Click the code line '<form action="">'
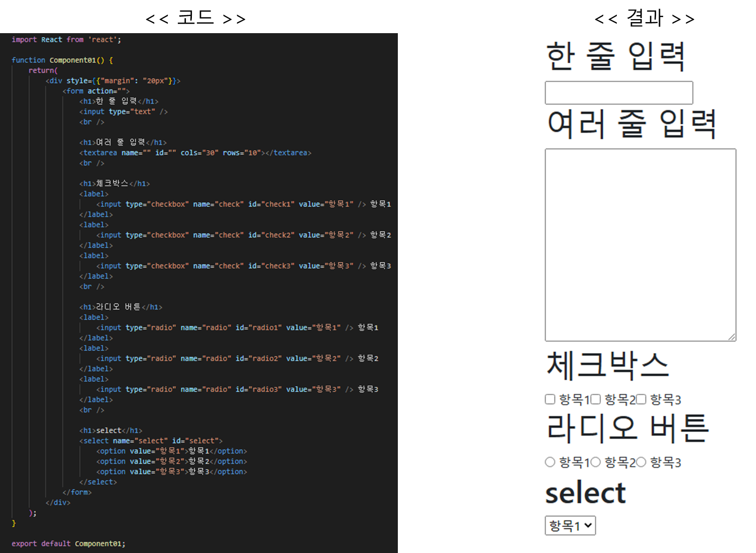 pyautogui.click(x=96, y=91)
